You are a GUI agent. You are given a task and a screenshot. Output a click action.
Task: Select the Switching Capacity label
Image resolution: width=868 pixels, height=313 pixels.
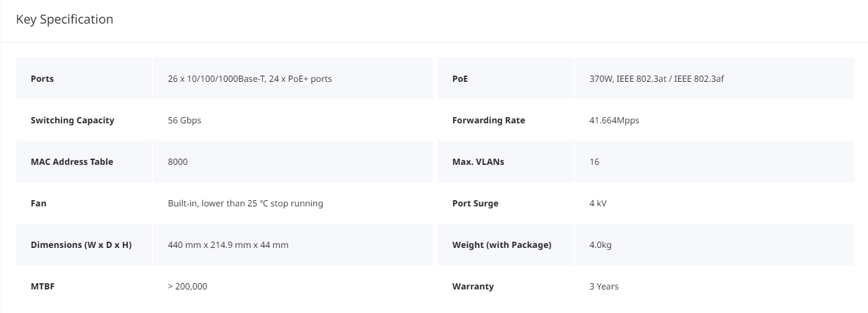click(x=73, y=120)
